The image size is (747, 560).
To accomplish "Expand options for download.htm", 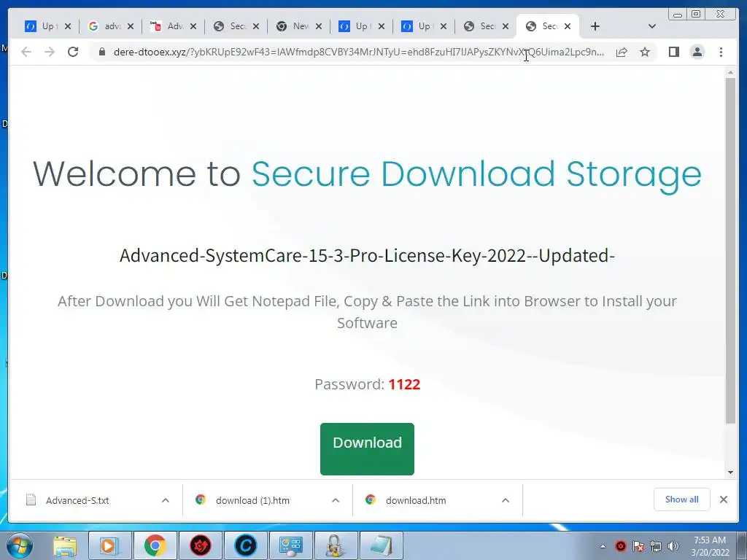I will point(506,500).
